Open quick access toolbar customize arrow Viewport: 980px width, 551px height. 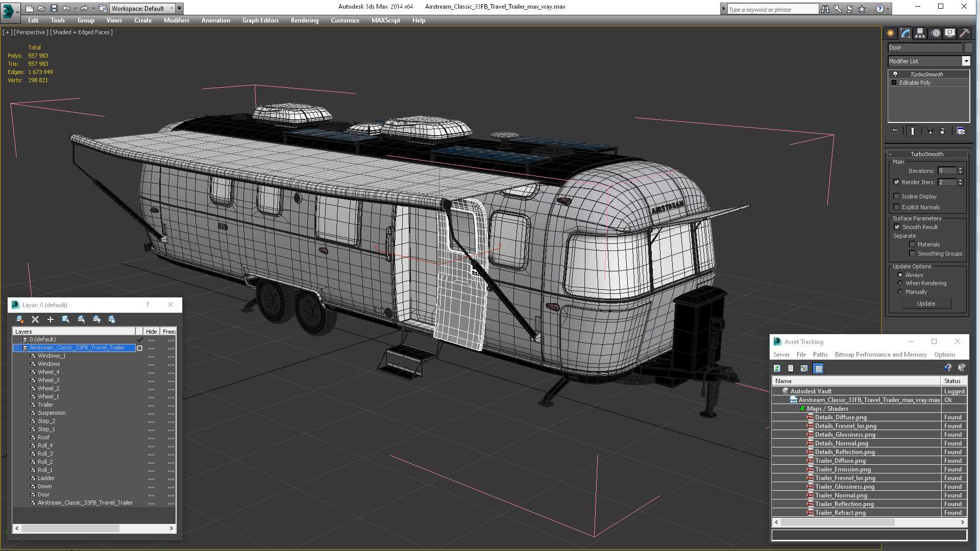tap(180, 8)
